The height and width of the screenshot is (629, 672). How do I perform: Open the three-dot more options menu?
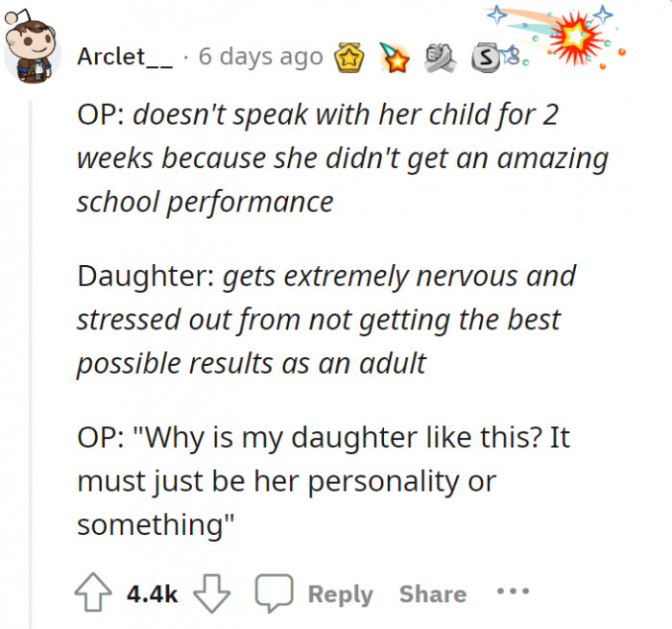pyautogui.click(x=513, y=592)
